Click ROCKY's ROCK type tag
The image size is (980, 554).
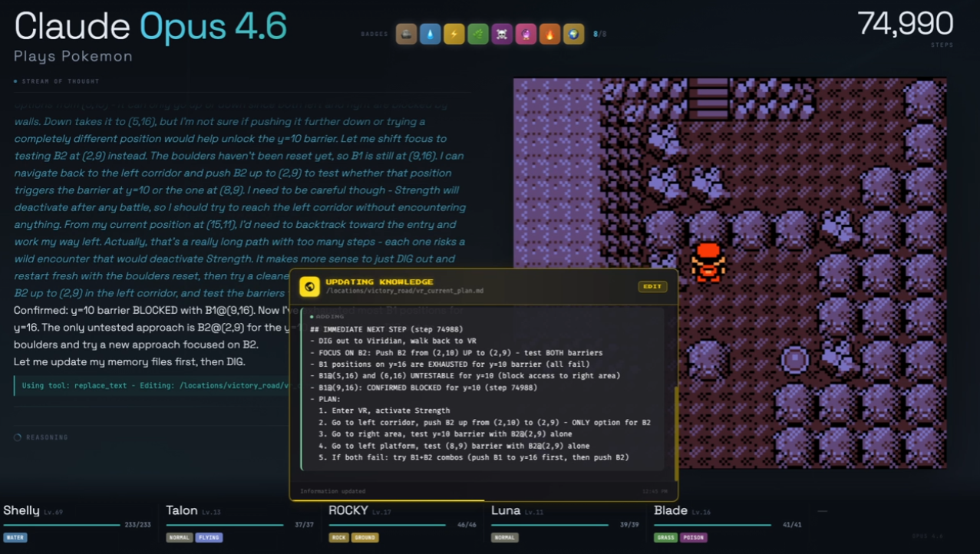tap(338, 538)
